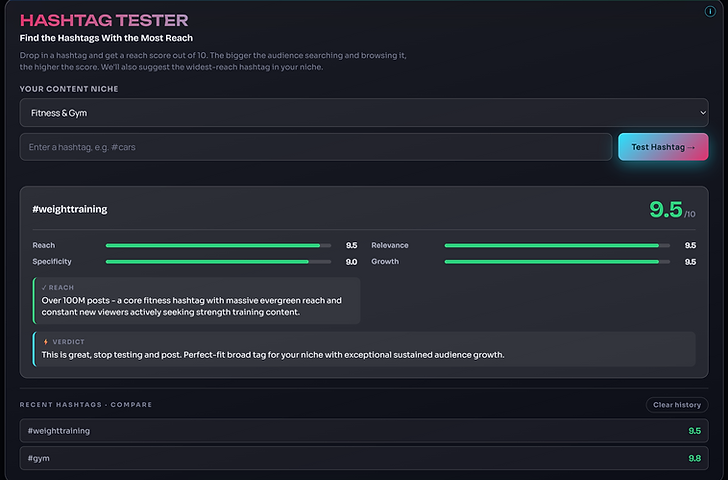The width and height of the screenshot is (728, 480).
Task: Click the checkmark Reach label icon
Action: click(x=44, y=288)
